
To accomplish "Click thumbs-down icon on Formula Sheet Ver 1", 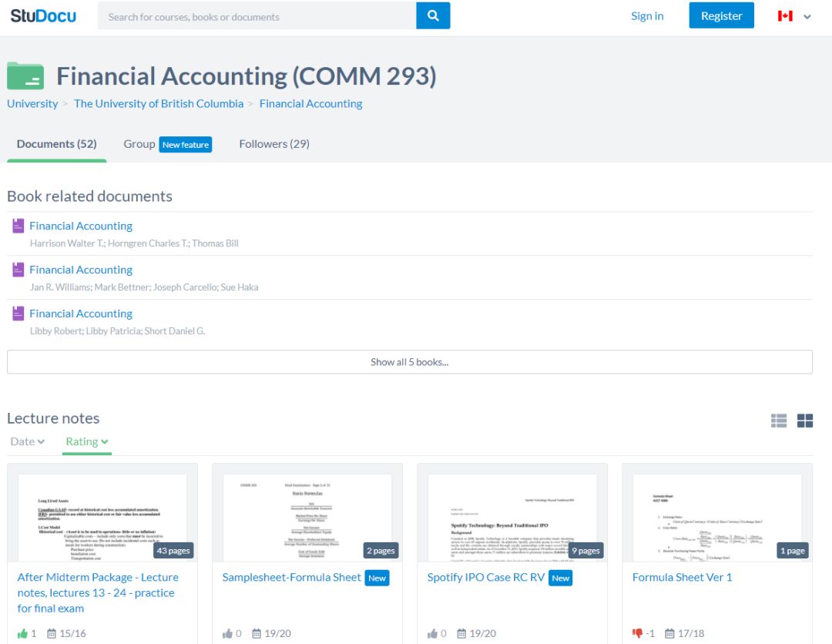I will pos(637,633).
